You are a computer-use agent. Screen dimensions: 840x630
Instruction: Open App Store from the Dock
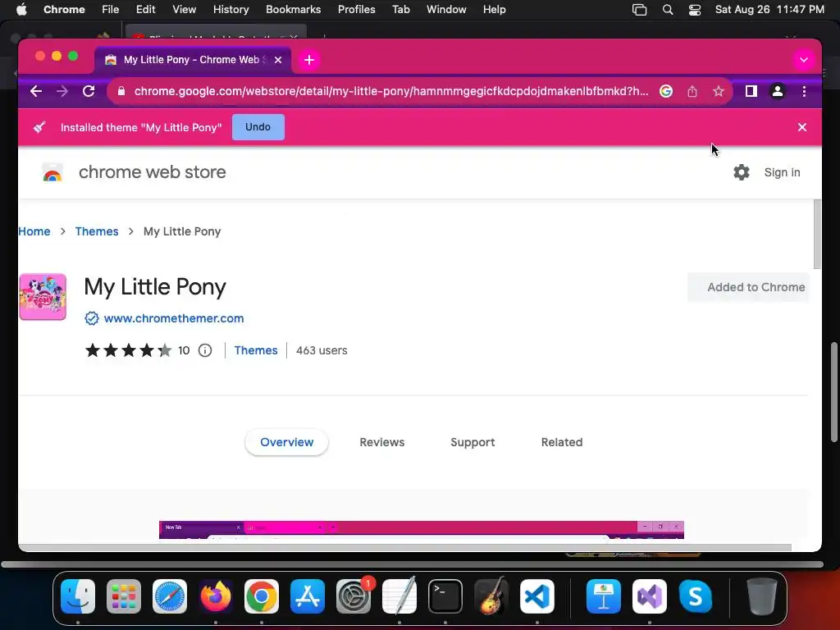click(x=308, y=596)
